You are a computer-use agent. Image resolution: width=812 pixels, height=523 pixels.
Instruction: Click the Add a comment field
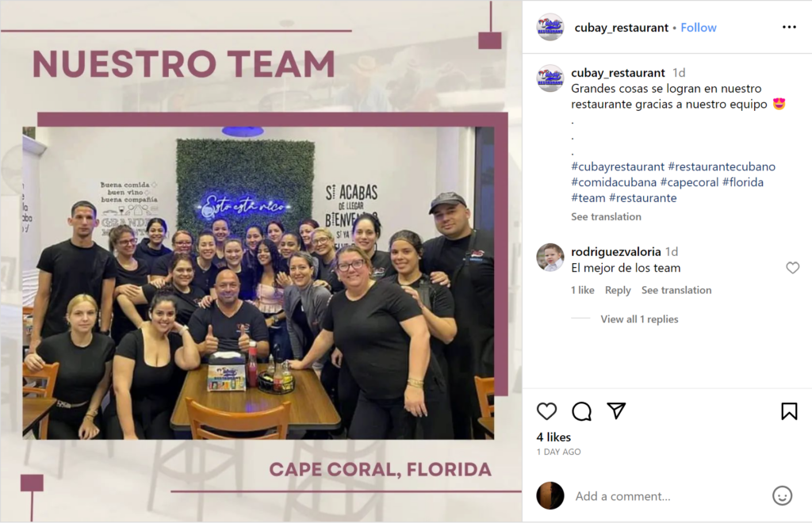tap(668, 496)
